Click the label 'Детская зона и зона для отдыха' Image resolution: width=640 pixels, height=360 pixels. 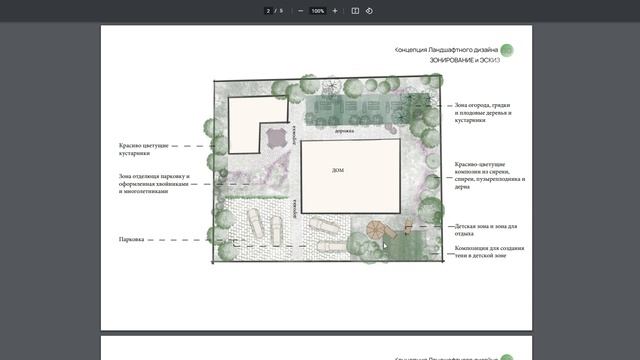[486, 230]
